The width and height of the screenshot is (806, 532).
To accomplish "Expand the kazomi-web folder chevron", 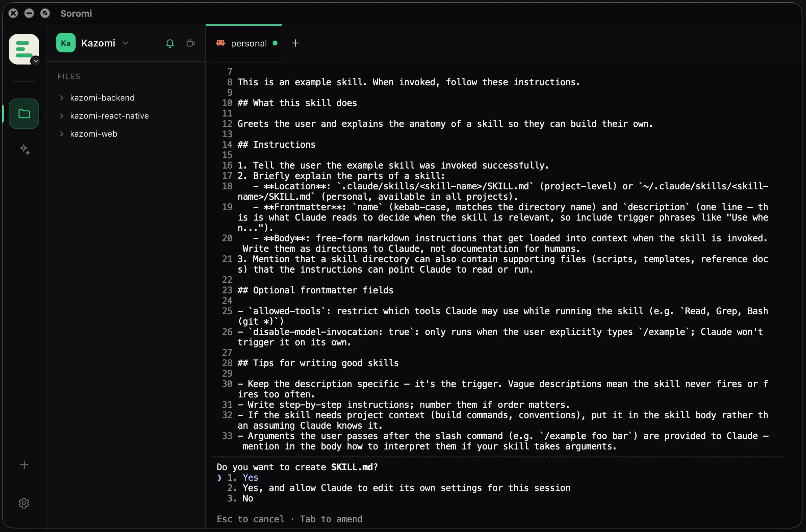I will [x=61, y=134].
